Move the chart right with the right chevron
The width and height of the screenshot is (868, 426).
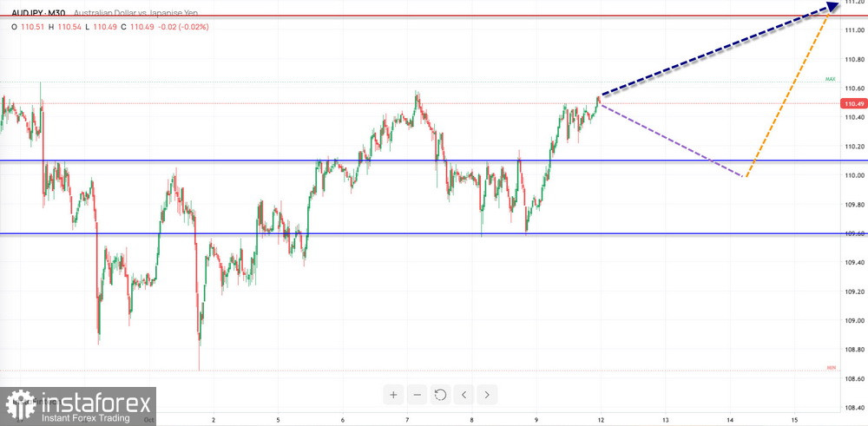tap(487, 395)
